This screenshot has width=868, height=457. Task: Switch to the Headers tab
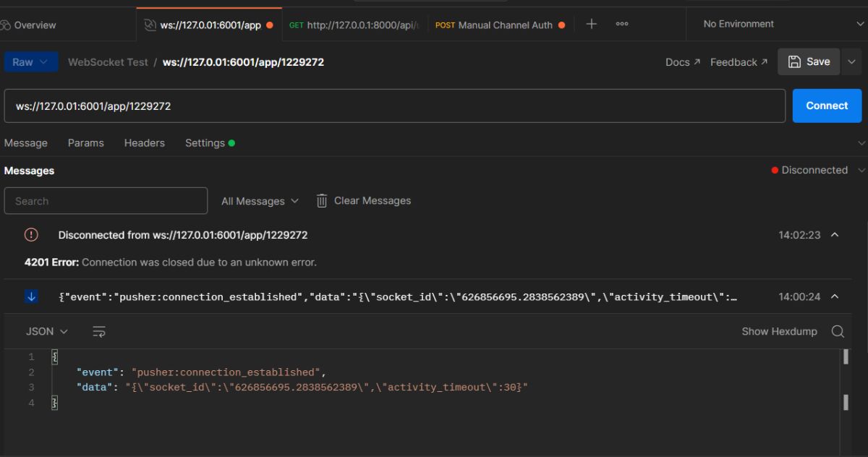coord(145,143)
